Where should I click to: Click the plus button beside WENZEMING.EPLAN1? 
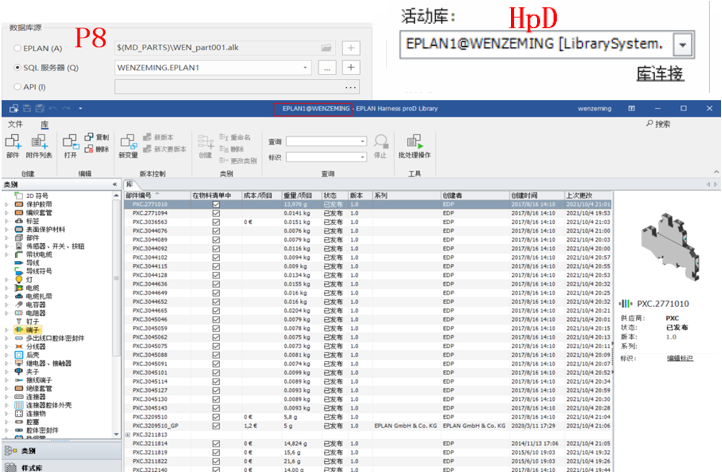click(351, 67)
